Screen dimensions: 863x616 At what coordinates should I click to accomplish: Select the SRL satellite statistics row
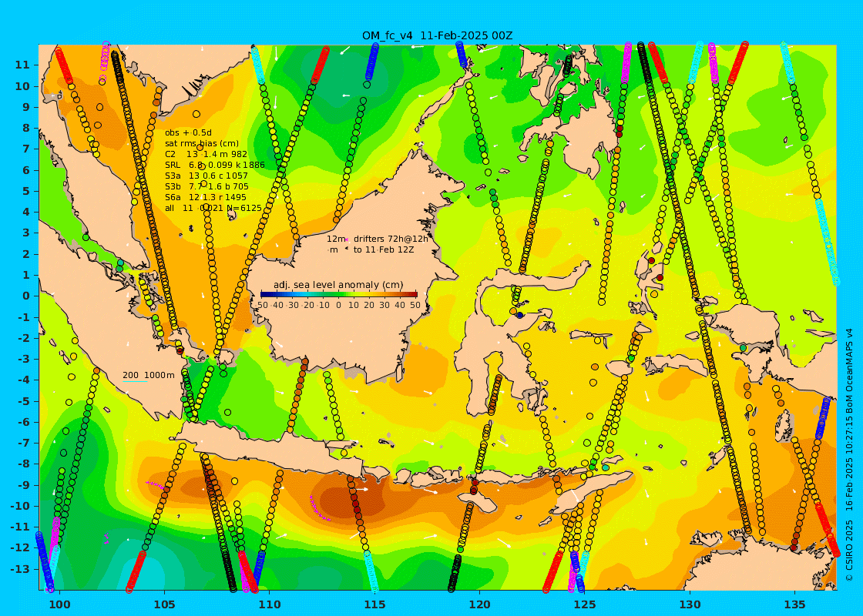click(215, 165)
